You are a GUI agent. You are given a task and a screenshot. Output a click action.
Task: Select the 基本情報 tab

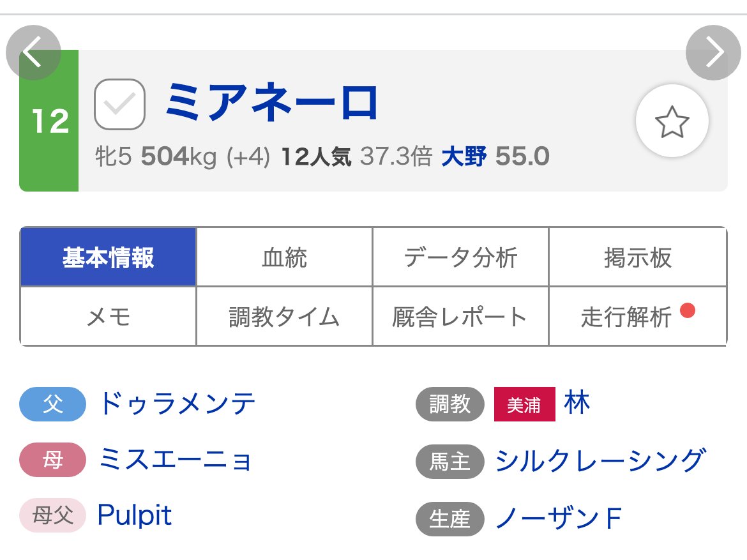[x=108, y=257]
